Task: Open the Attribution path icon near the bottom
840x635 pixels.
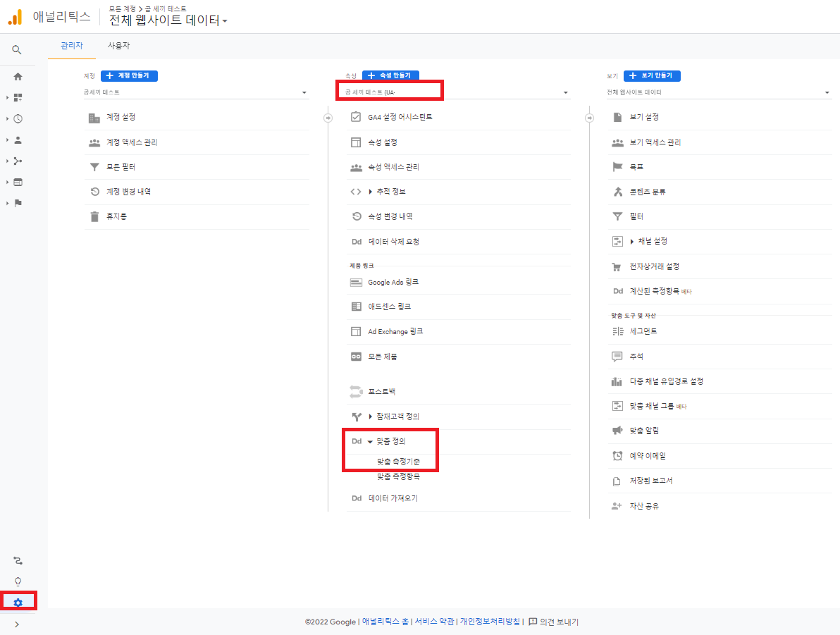Action: tap(18, 560)
